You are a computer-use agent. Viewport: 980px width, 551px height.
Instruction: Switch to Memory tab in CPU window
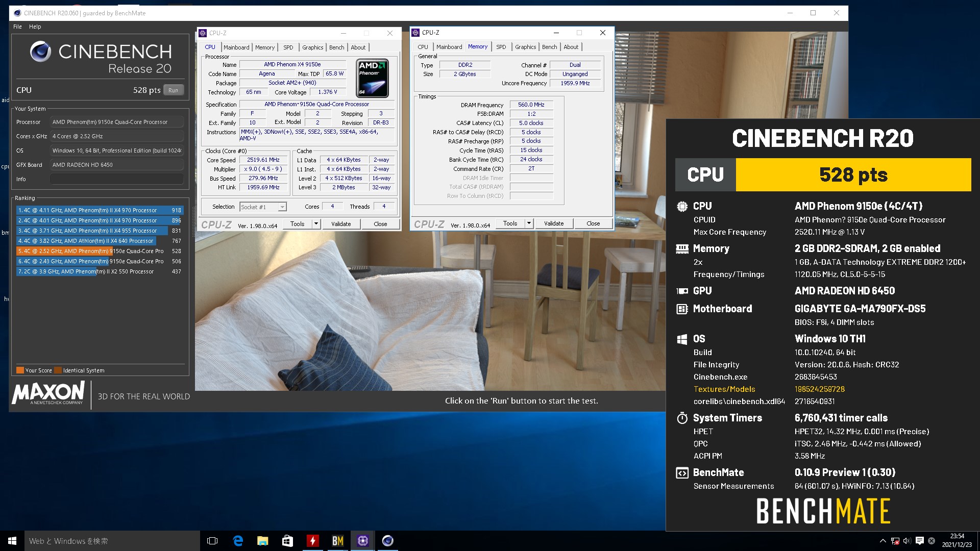[265, 47]
